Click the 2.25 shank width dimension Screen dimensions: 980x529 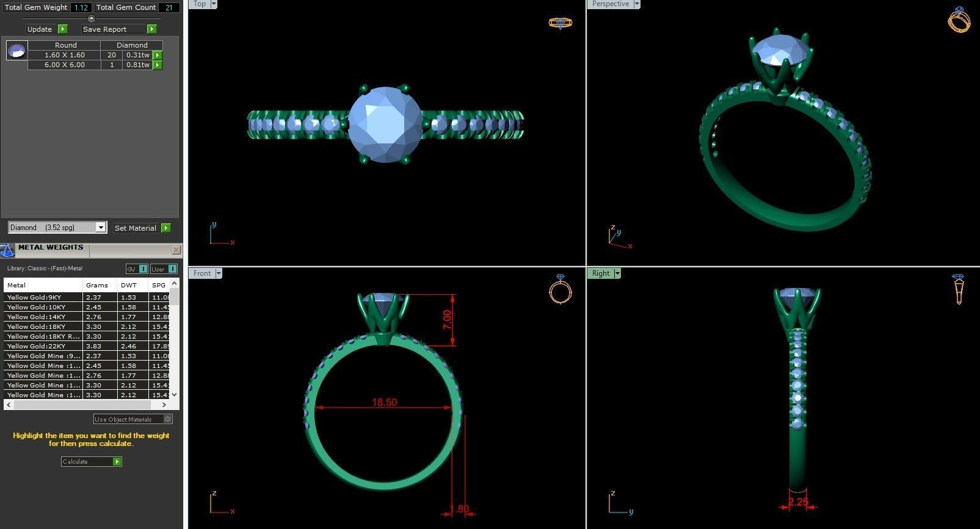[798, 502]
